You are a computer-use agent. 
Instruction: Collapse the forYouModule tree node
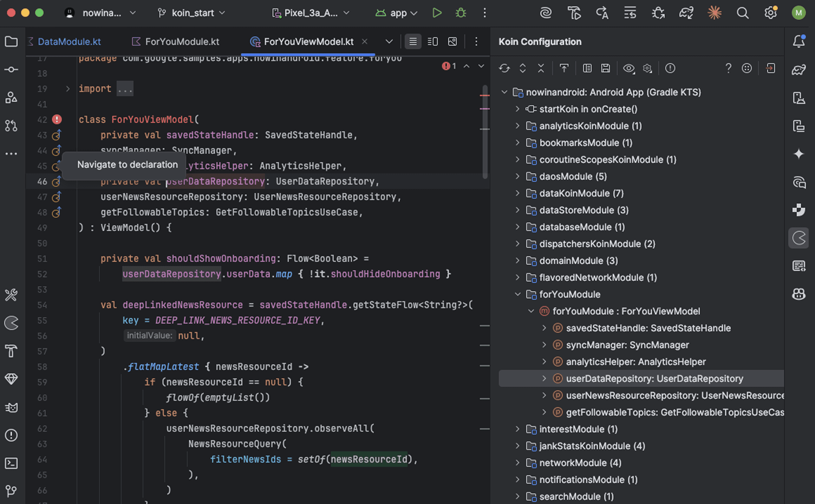coord(517,294)
